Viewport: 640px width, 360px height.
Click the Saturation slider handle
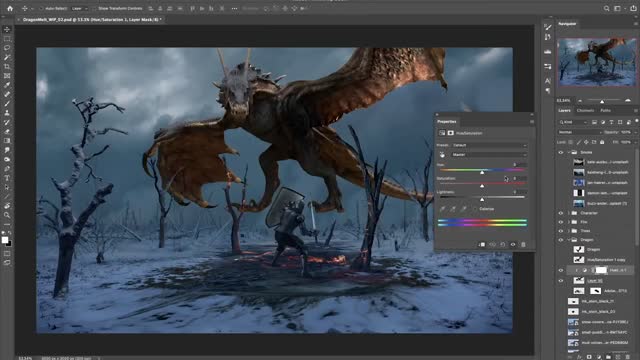coord(482,186)
